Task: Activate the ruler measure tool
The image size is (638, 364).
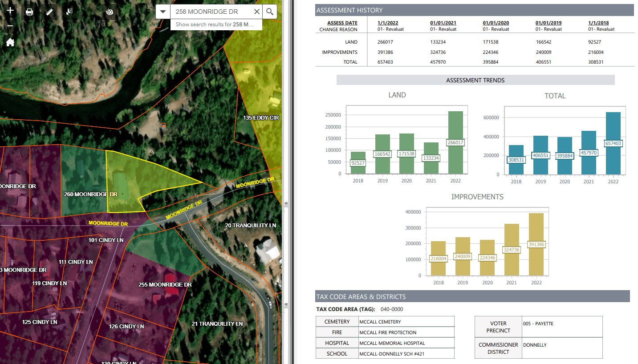Action: point(49,12)
